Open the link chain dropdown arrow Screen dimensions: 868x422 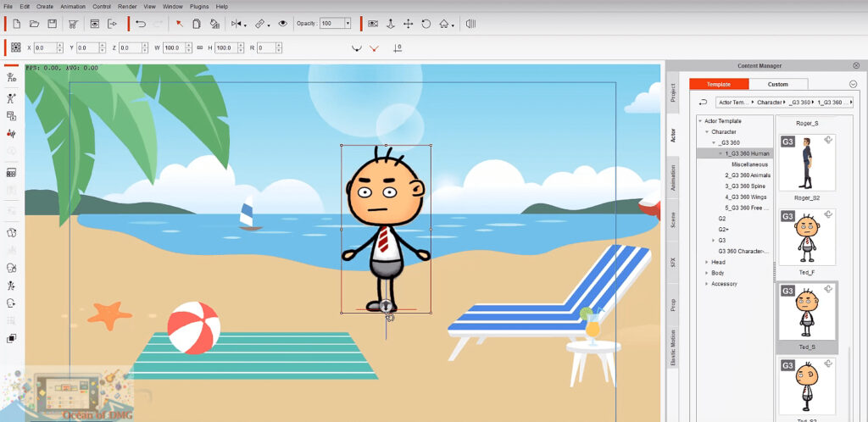(269, 25)
